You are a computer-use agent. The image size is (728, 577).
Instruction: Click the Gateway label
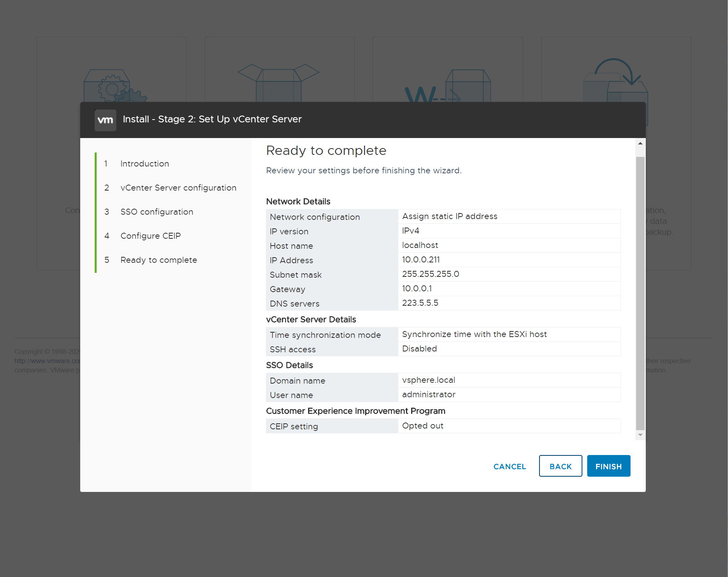[x=288, y=289]
